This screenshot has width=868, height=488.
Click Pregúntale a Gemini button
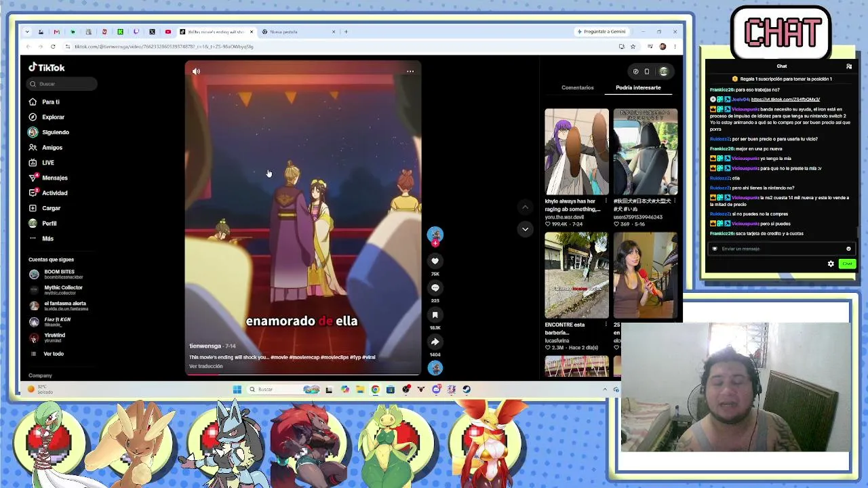(601, 32)
